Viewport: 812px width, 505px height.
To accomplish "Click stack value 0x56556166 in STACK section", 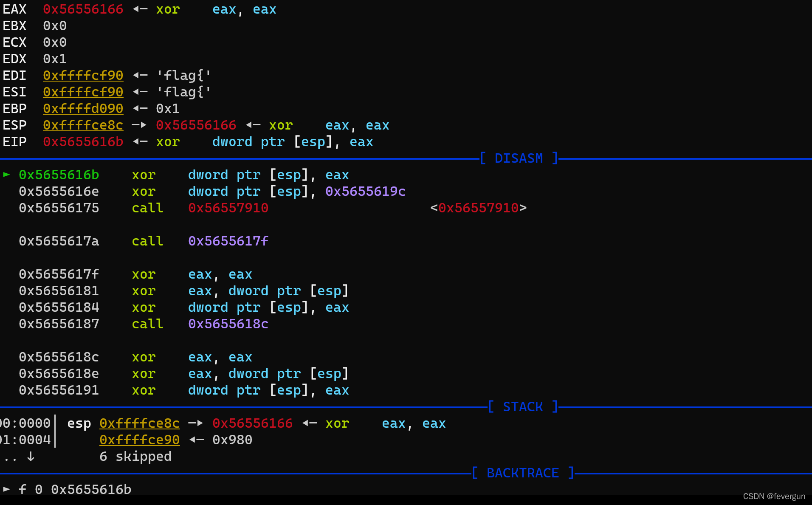I will pos(252,423).
